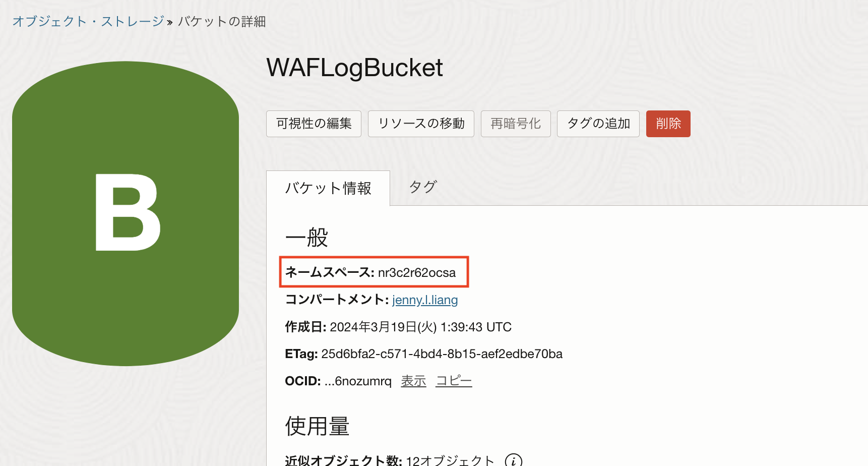Click the red 削除 button
Screen dimensions: 868x466
[668, 124]
